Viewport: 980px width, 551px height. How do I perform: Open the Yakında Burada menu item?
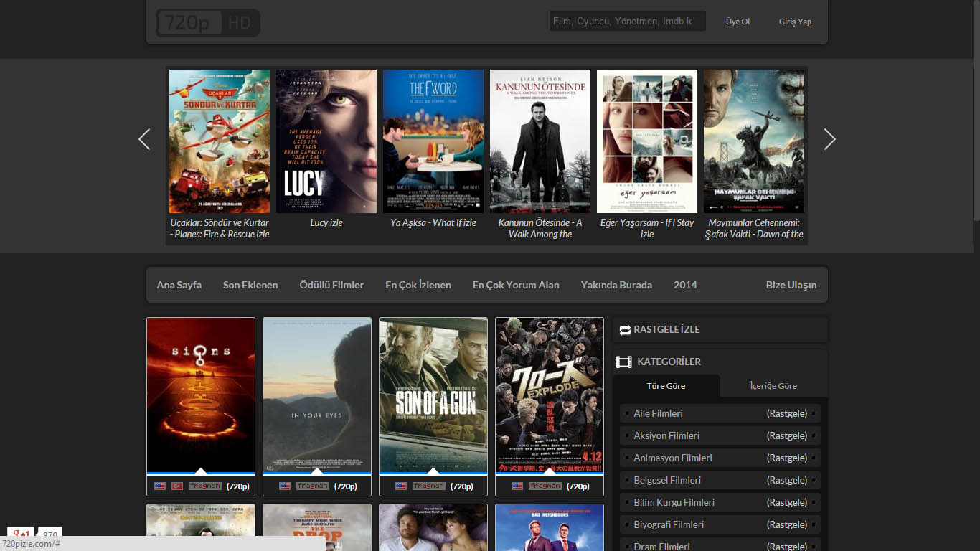pos(616,285)
